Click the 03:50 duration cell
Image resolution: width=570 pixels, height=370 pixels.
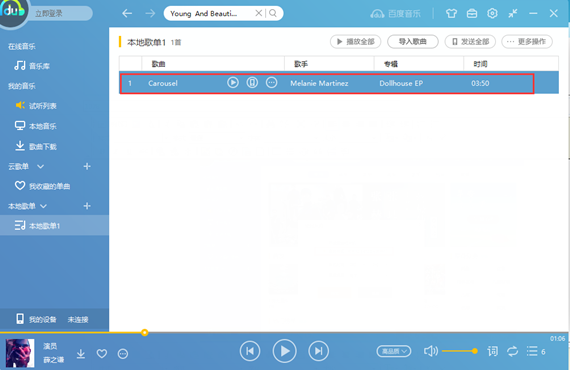coord(480,83)
